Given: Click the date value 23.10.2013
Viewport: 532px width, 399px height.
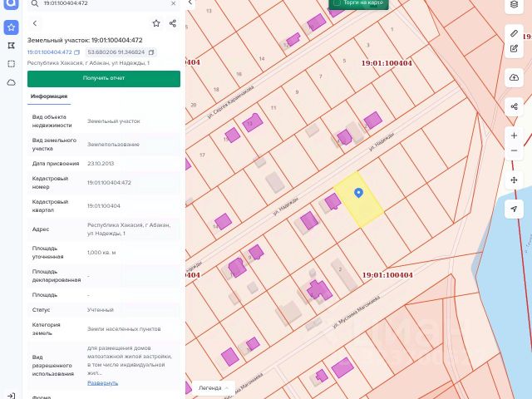Looking at the screenshot, I should pos(101,164).
